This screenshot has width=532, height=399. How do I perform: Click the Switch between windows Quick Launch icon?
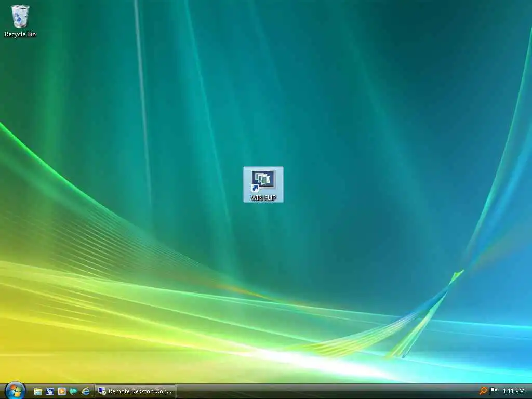49,391
